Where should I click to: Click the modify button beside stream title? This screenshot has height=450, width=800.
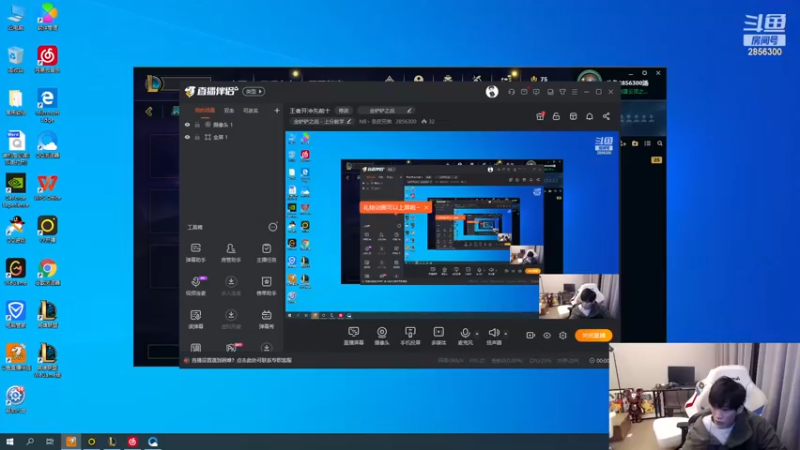click(x=344, y=110)
